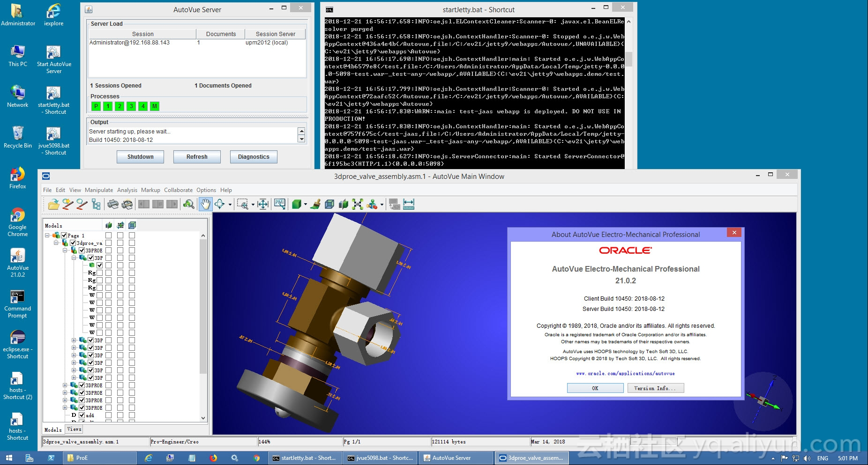Click the Shutdown button in AutoVue Server
868x465 pixels.
coord(140,157)
